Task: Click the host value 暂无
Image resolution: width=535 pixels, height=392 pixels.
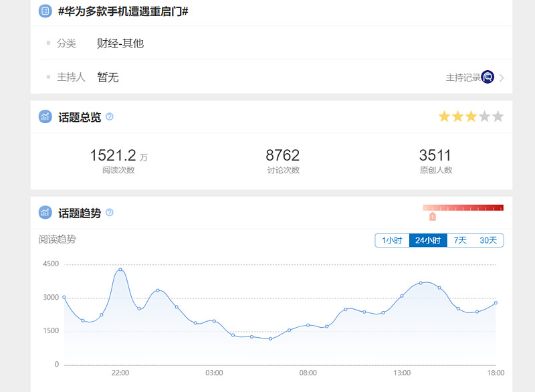Action: tap(108, 77)
